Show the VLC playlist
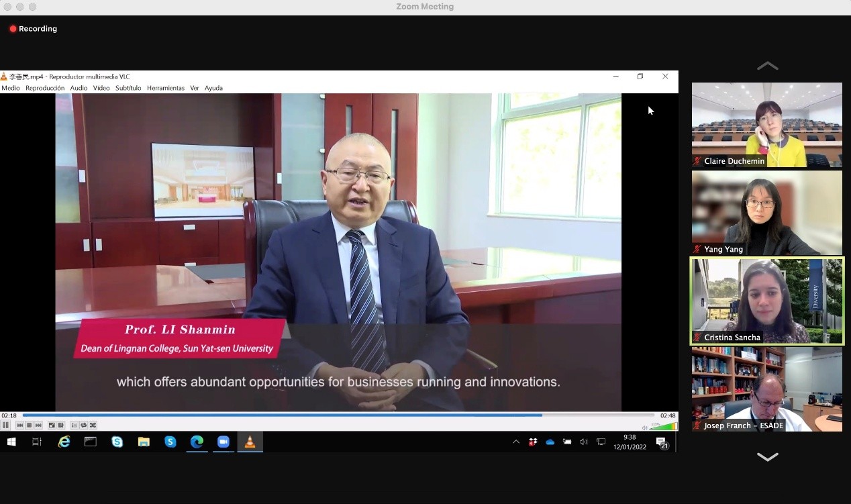Image resolution: width=851 pixels, height=504 pixels. click(x=74, y=425)
